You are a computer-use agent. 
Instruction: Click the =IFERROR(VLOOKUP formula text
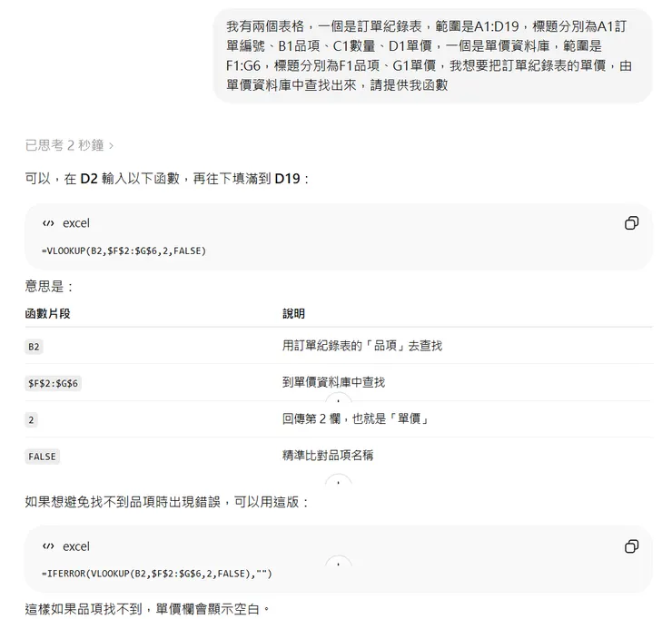click(157, 573)
